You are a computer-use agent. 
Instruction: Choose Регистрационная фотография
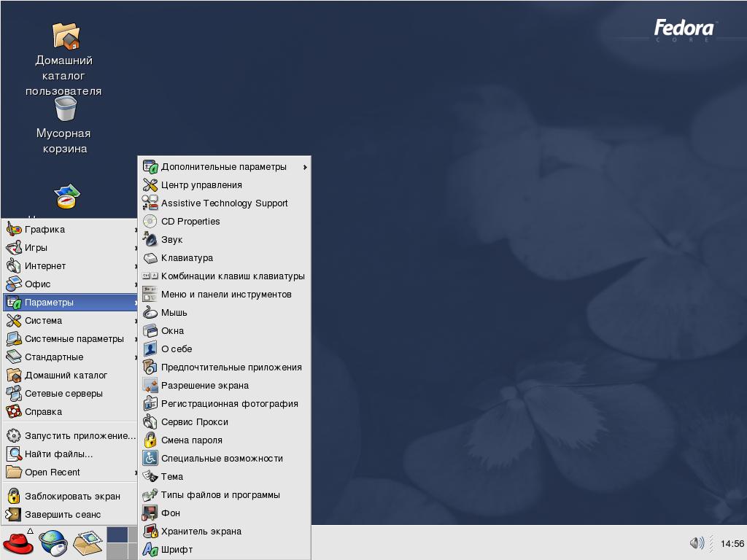[225, 403]
